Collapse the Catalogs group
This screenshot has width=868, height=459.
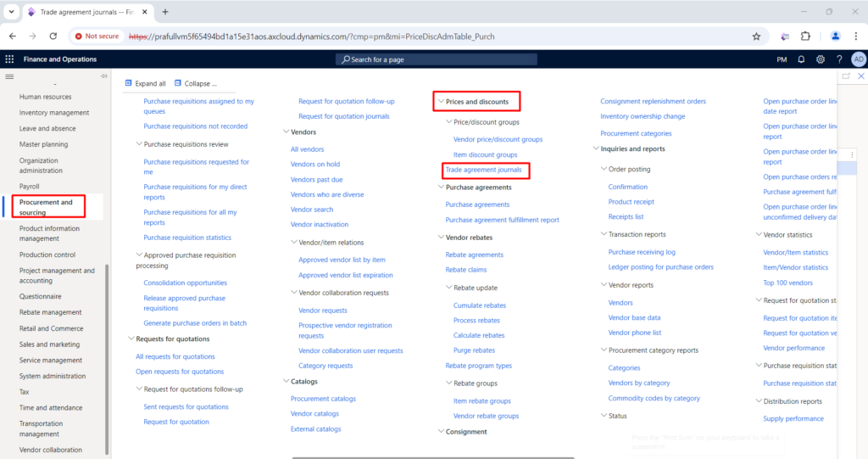(286, 382)
